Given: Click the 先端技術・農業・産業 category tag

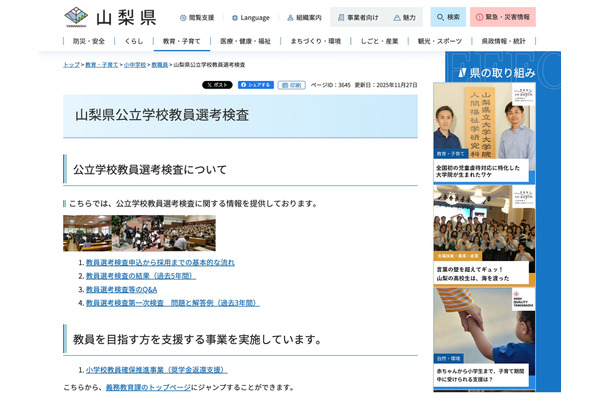Looking at the screenshot, I should tap(458, 256).
